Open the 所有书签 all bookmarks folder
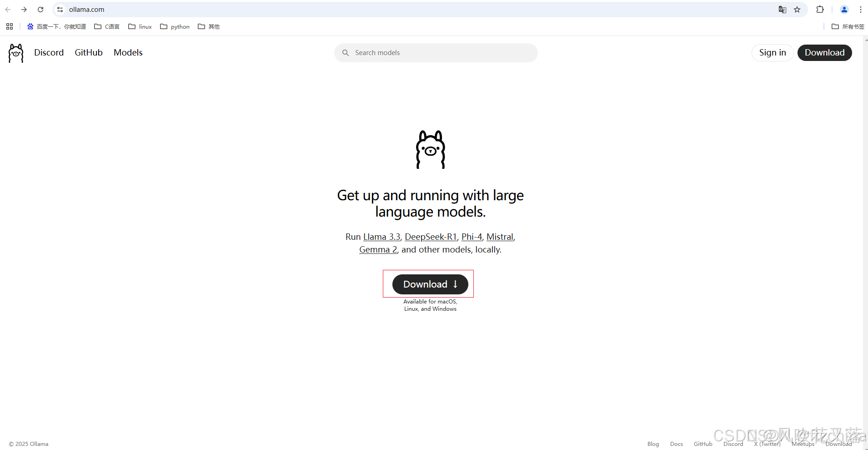The height and width of the screenshot is (450, 868). click(848, 26)
